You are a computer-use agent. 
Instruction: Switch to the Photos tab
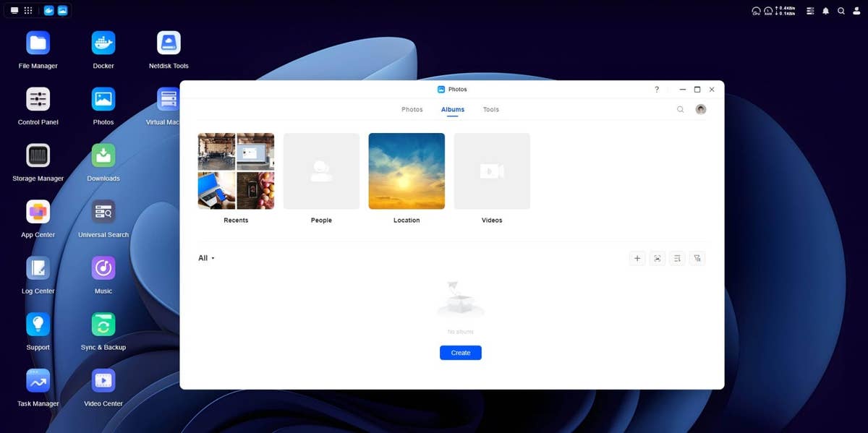(x=412, y=110)
